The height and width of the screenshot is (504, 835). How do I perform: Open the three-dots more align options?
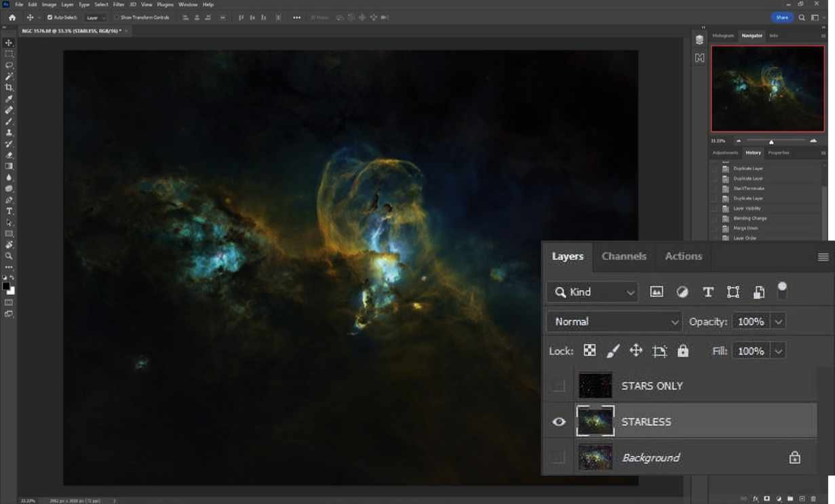[x=296, y=18]
